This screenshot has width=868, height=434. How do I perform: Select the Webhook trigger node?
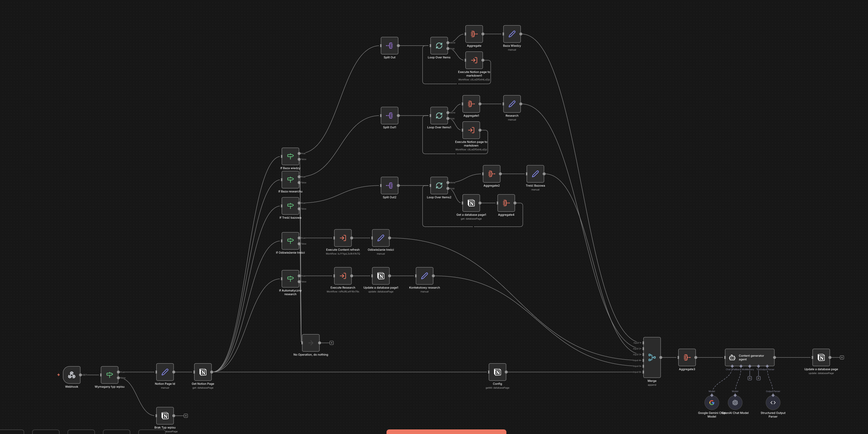71,375
